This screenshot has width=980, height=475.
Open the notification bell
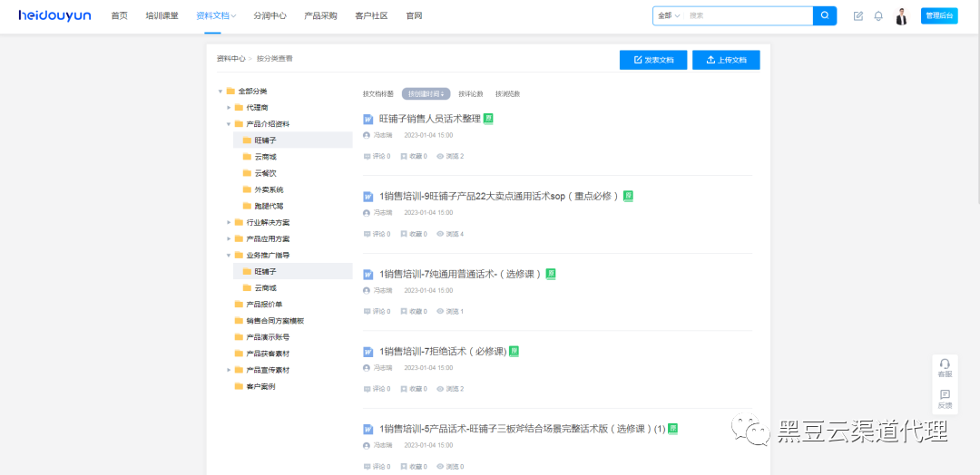coord(878,16)
